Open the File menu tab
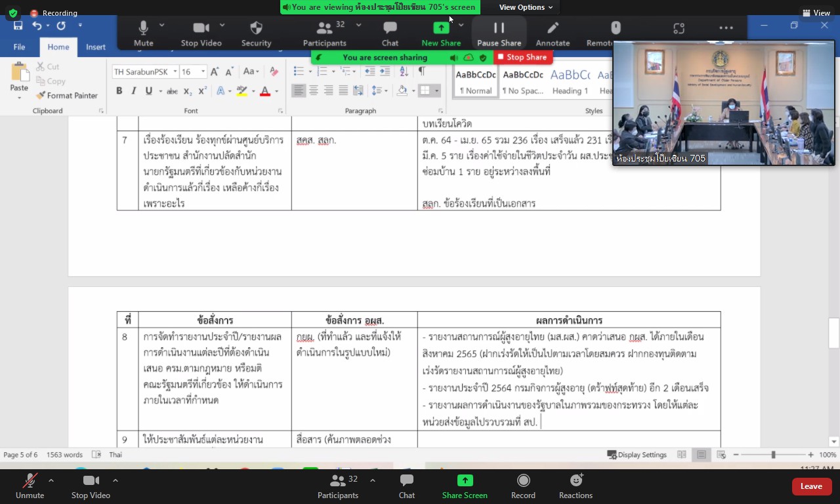This screenshot has width=840, height=504. point(20,47)
